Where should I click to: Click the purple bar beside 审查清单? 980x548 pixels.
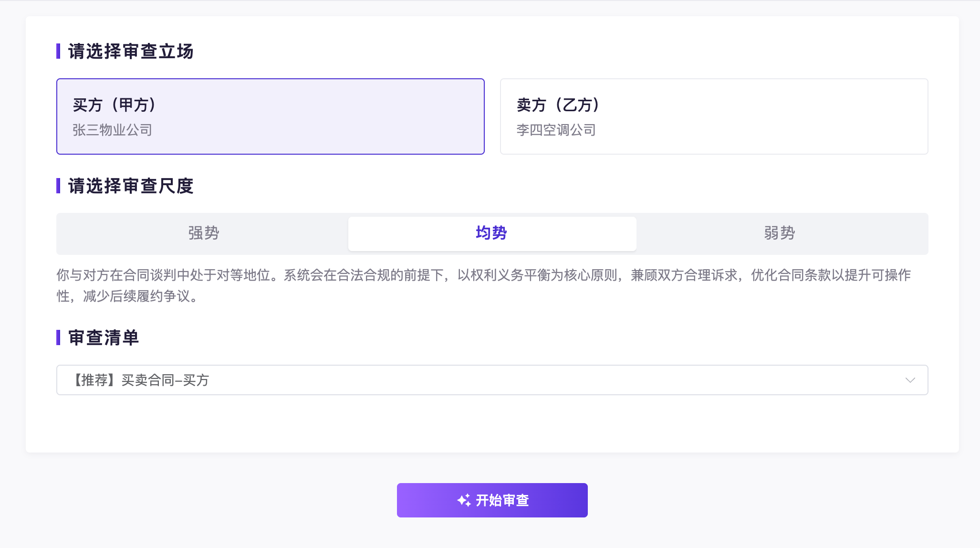(58, 337)
